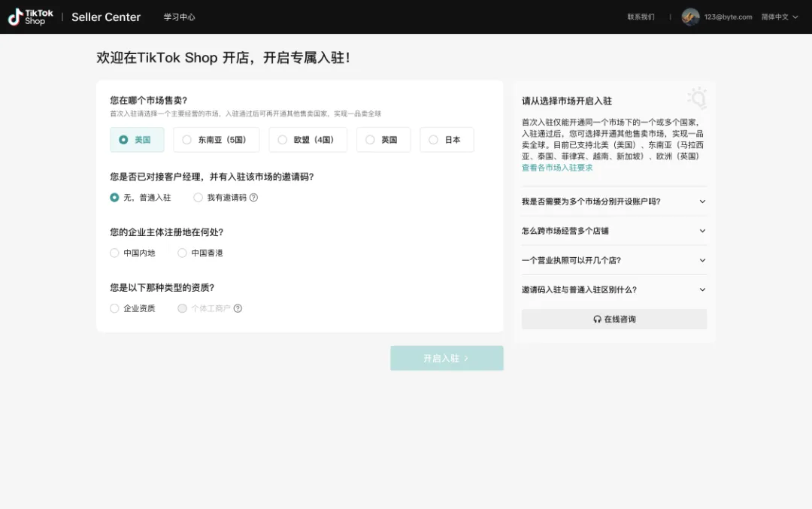812x509 pixels.
Task: Choose 我有邀请码 radio option
Action: [220, 197]
